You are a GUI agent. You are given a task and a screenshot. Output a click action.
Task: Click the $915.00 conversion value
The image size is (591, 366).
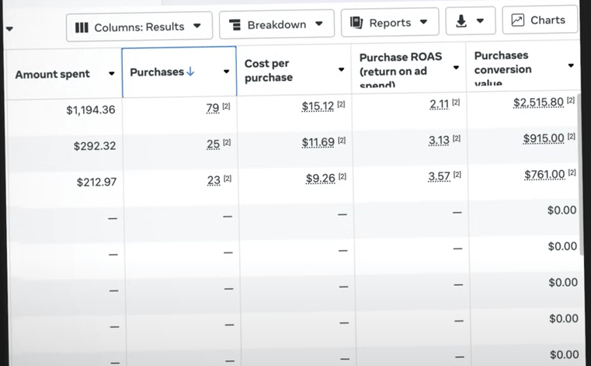544,138
